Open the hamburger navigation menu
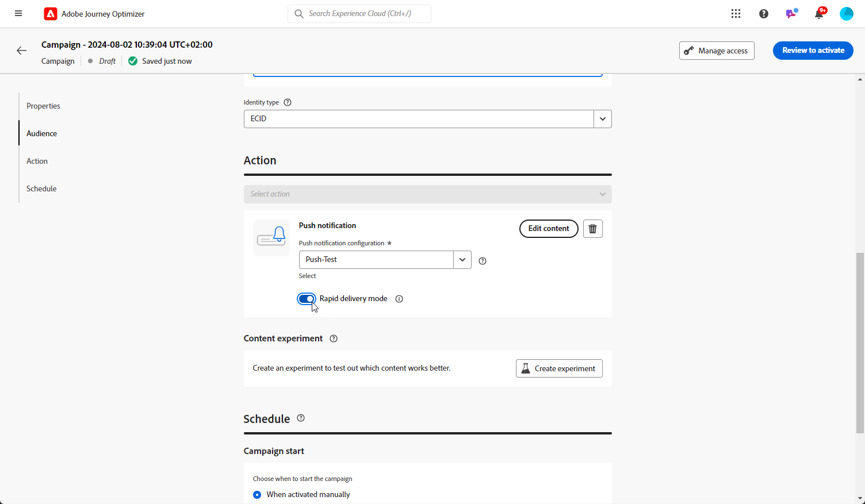 coord(18,14)
